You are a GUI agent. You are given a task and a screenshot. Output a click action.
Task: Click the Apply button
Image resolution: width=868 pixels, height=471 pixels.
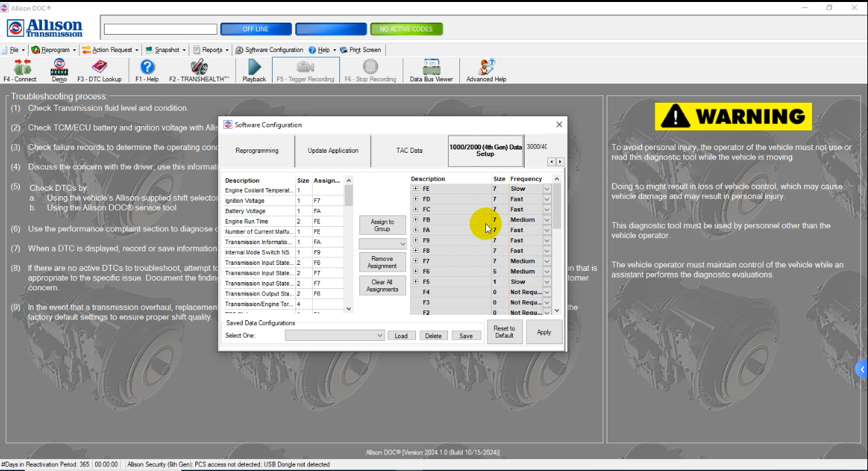(544, 332)
